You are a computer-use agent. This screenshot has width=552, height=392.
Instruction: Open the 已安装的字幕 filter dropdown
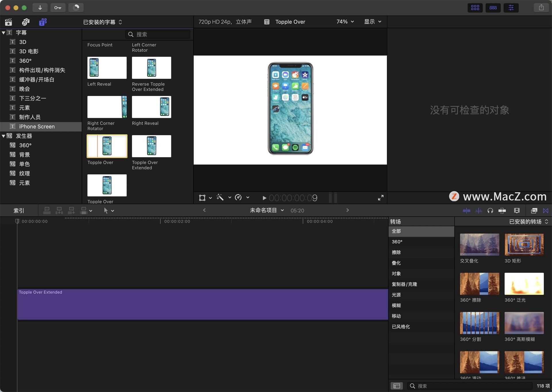point(103,22)
